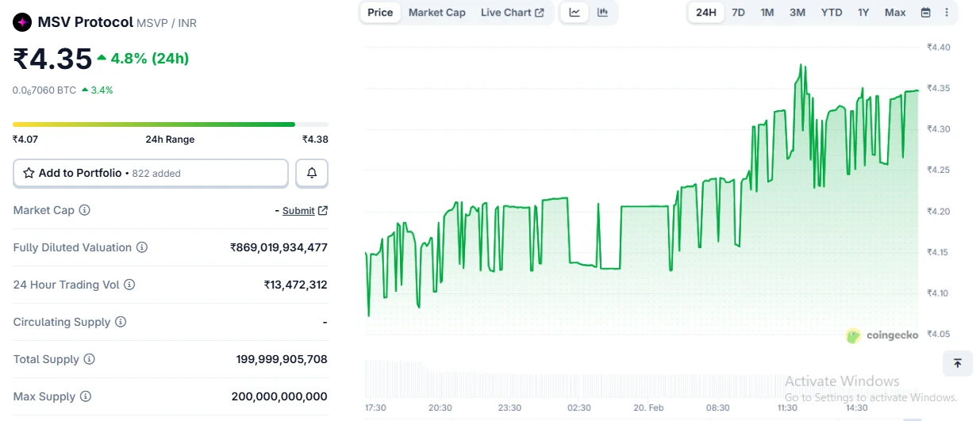Screen dimensions: 980x421
Task: Click the Submit market cap link
Action: 298,210
